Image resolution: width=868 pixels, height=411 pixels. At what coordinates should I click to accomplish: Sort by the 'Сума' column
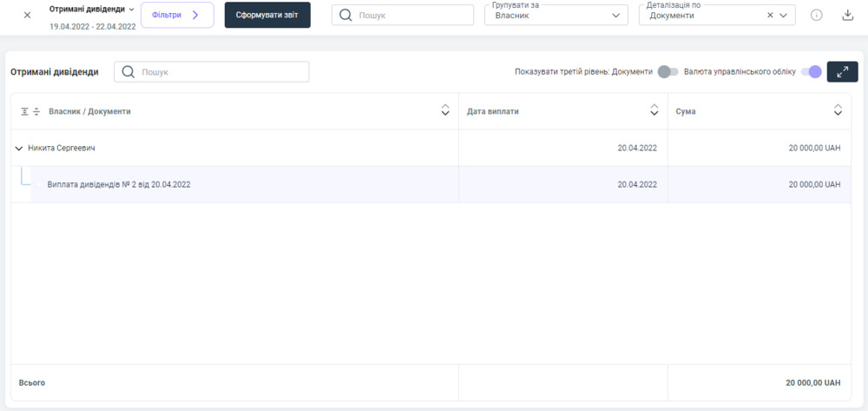coord(838,110)
